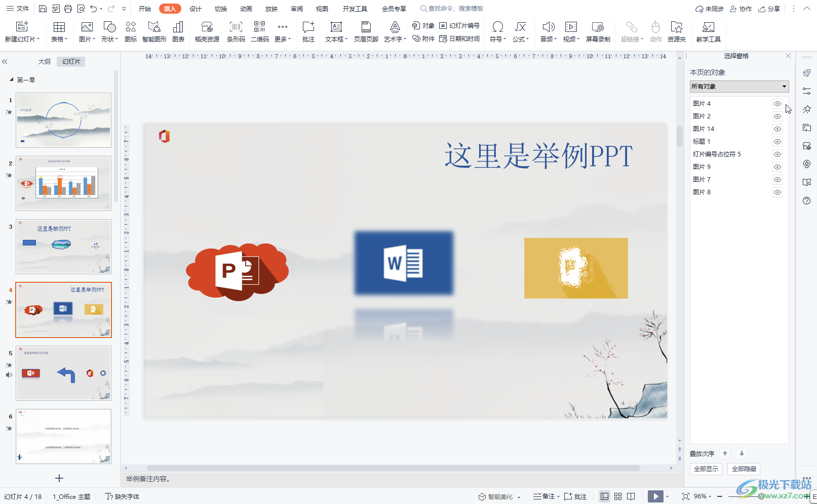
Task: Hide the 标题 1 object
Action: point(777,142)
